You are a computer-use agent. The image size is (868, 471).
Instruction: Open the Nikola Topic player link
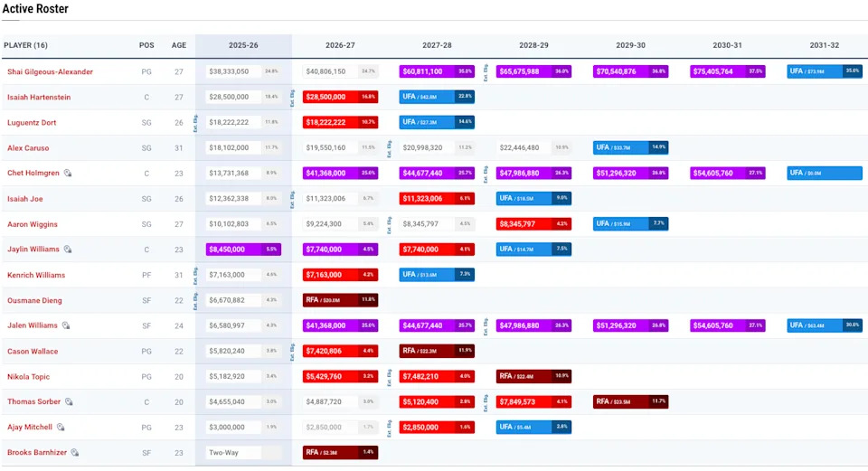[x=28, y=377]
